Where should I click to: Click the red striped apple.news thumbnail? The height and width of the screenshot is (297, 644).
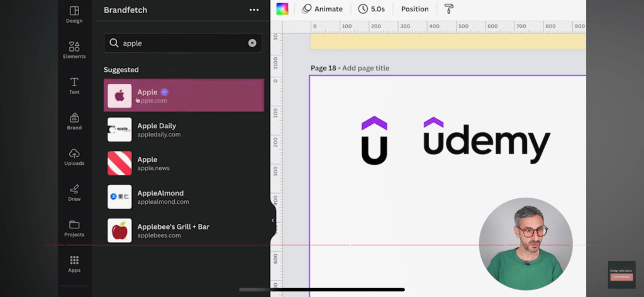pyautogui.click(x=119, y=163)
